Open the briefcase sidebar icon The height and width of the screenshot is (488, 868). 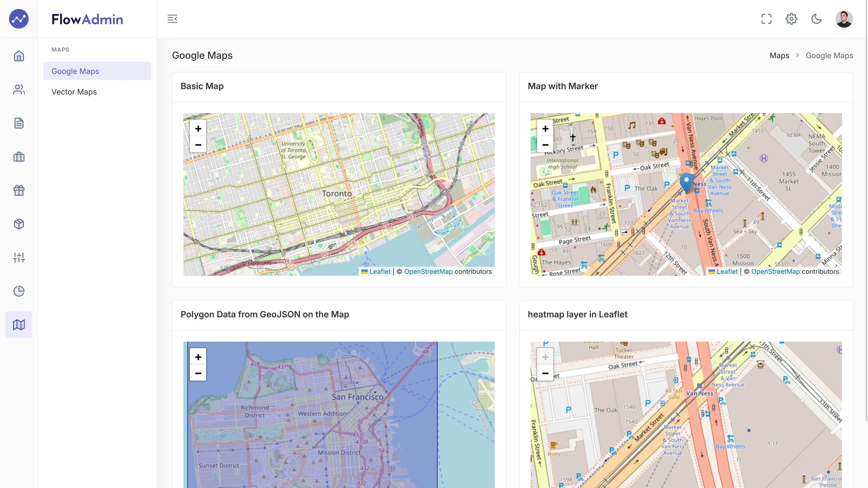tap(19, 157)
